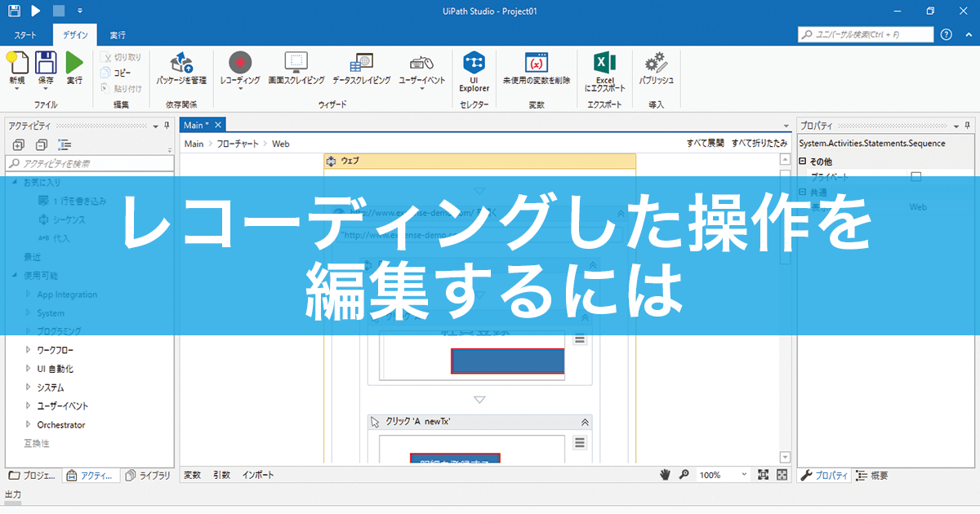The image size is (980, 514).
Task: Open the 変数 (Variables) panel
Action: (x=192, y=474)
